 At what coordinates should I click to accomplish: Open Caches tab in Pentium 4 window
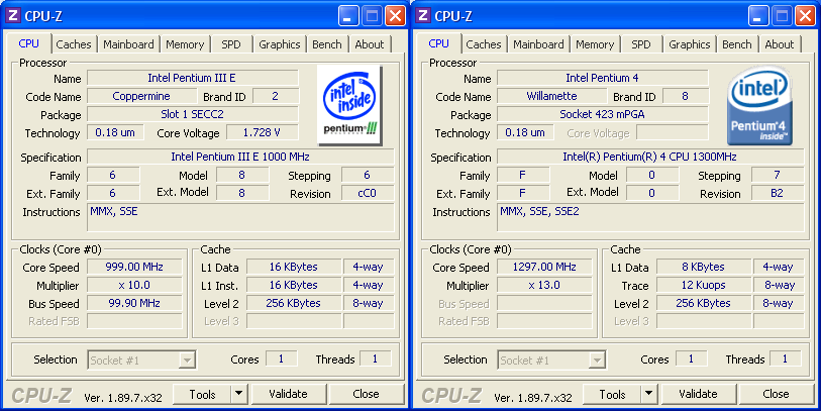484,45
